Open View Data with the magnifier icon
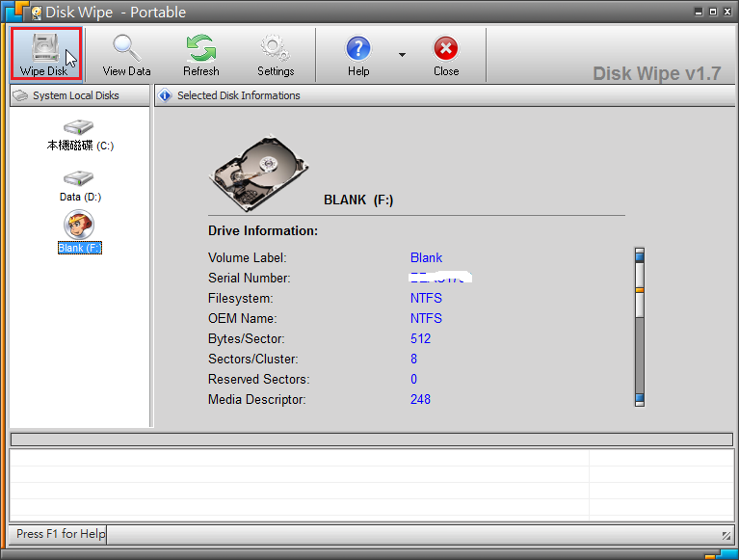The width and height of the screenshot is (739, 560). point(126,54)
